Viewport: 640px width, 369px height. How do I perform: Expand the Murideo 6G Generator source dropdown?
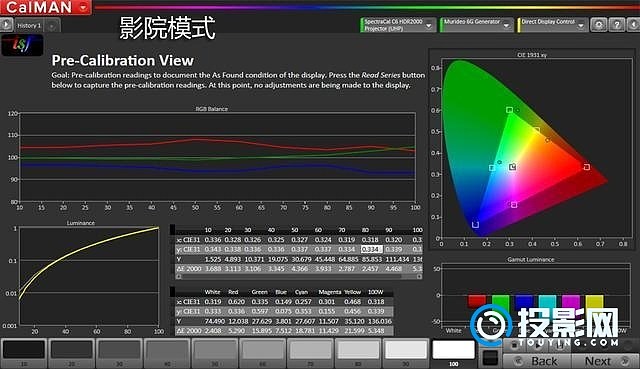pyautogui.click(x=507, y=26)
